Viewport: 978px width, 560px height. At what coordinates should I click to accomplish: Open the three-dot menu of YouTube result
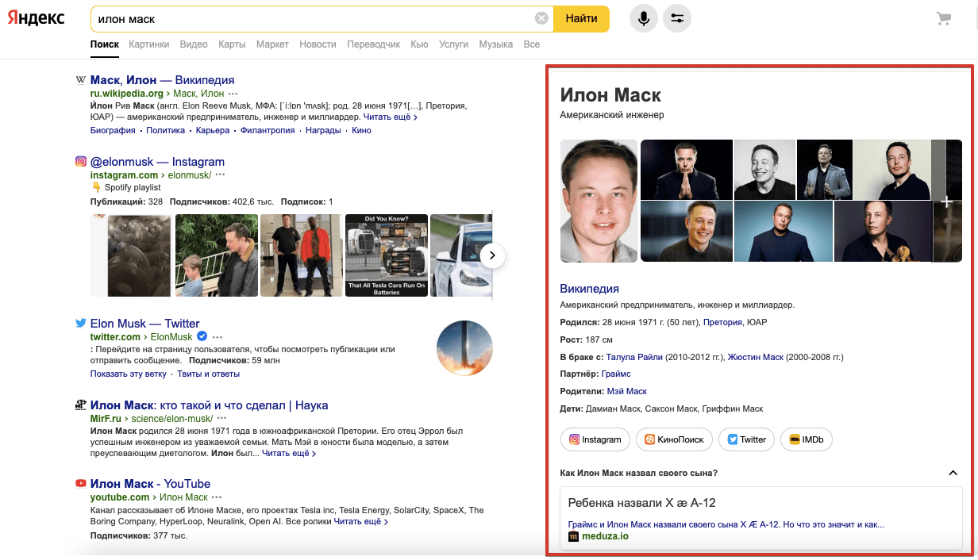[216, 497]
